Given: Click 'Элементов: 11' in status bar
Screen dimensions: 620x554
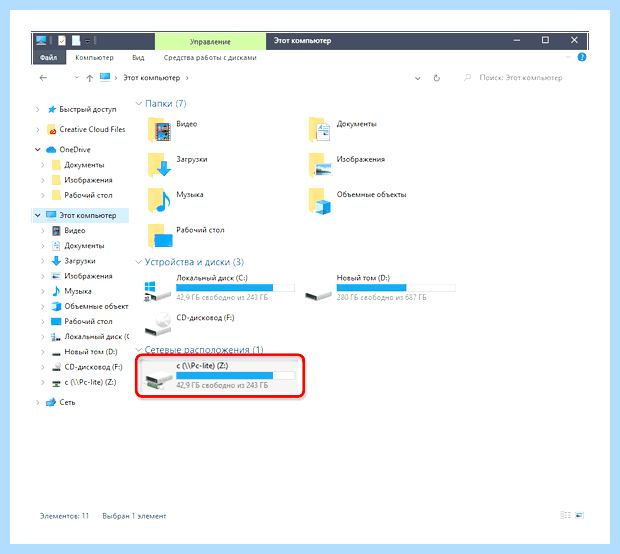Looking at the screenshot, I should pyautogui.click(x=64, y=516).
